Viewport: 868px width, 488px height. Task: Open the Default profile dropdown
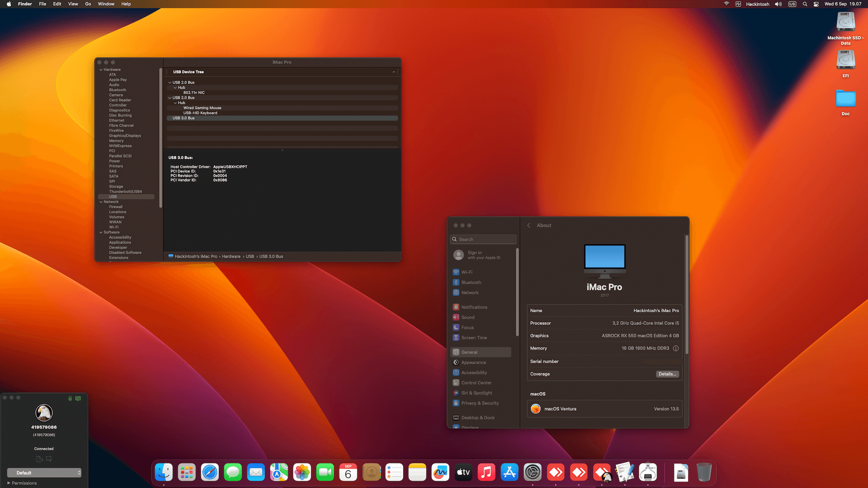[x=44, y=473]
